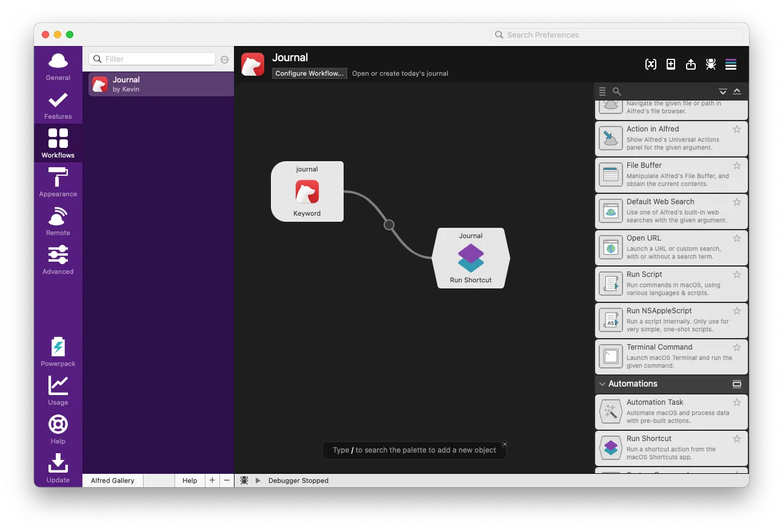This screenshot has height=532, width=783.
Task: Add File Buffer object from palette
Action: [671, 175]
